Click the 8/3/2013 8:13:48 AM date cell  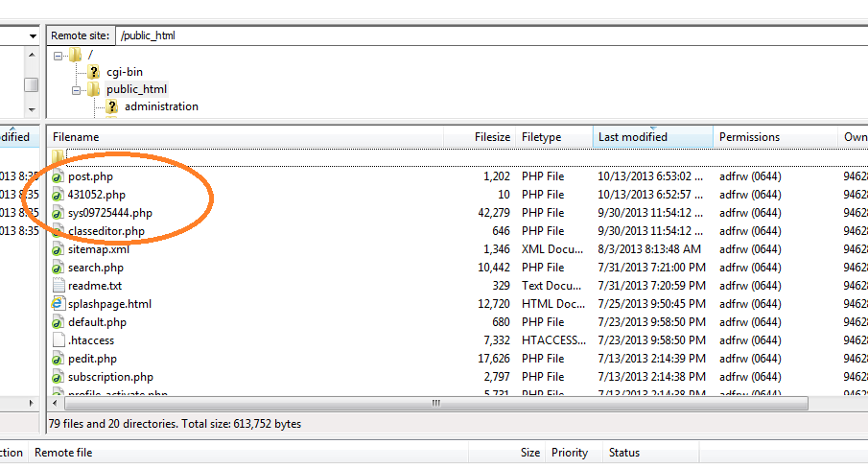point(649,249)
